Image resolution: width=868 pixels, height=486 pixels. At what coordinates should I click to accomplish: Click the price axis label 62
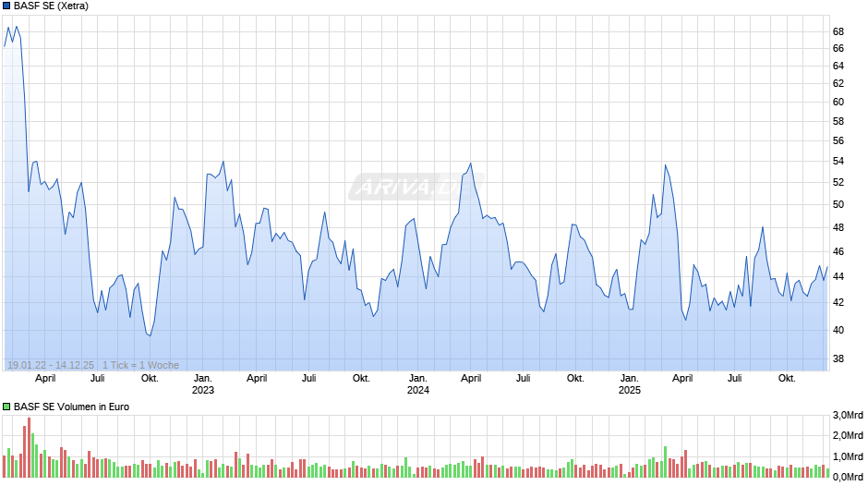pyautogui.click(x=838, y=84)
